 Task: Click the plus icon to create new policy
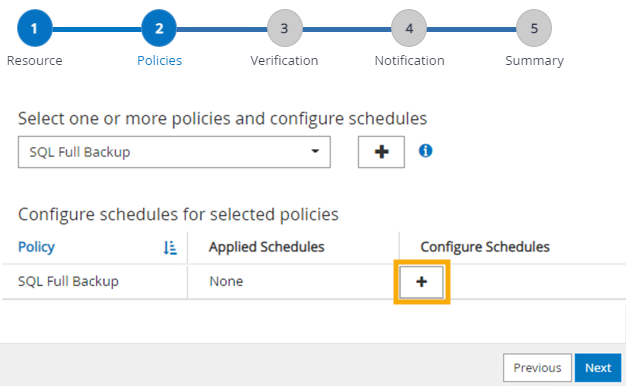381,152
